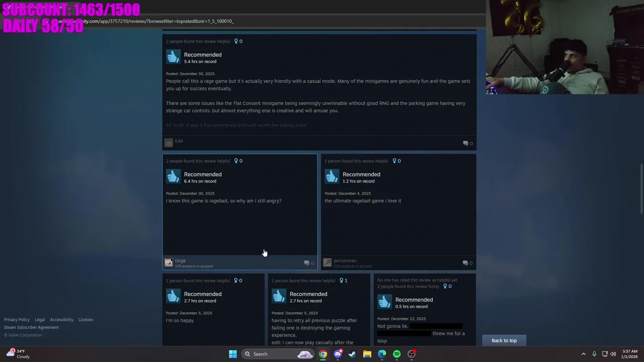Click thumbs-up icon on 1.2 hrs review
This screenshot has width=644, height=362.
click(x=332, y=176)
